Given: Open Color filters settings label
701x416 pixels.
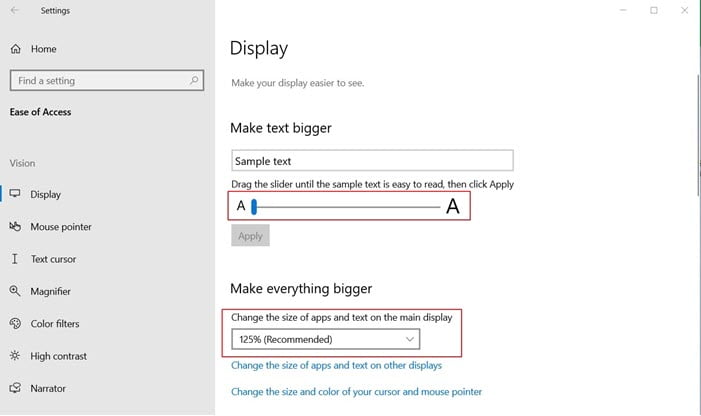Looking at the screenshot, I should pyautogui.click(x=55, y=324).
